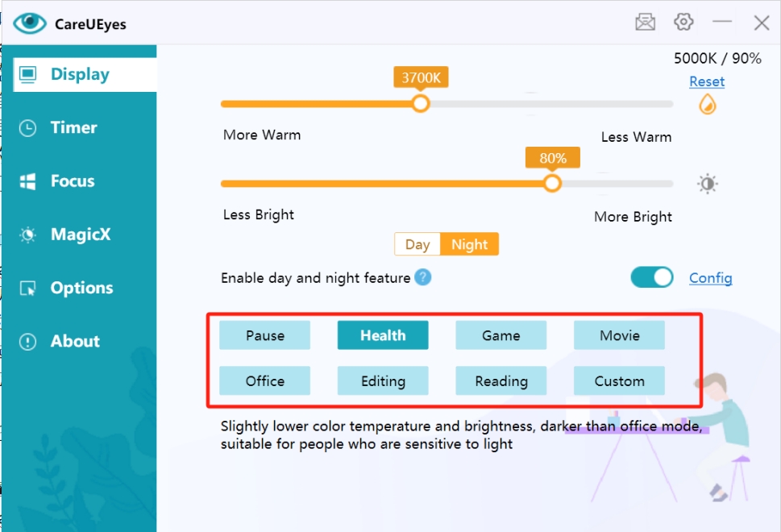Open the mail feedback icon in title bar
Viewport: 781px width, 532px height.
645,23
